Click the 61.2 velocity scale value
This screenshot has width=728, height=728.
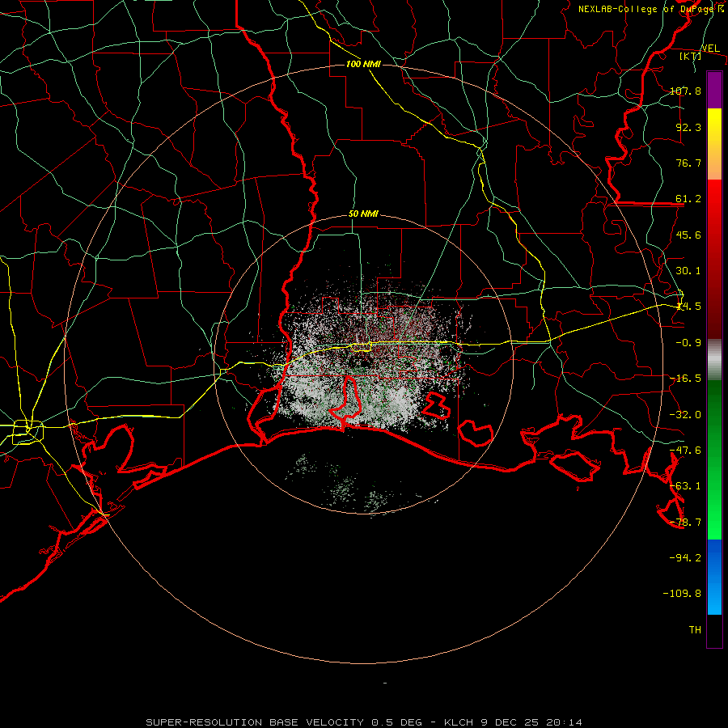point(688,199)
